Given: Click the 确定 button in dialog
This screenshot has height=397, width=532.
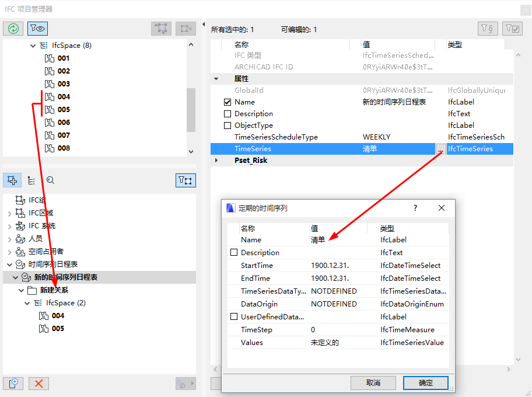Looking at the screenshot, I should (426, 383).
